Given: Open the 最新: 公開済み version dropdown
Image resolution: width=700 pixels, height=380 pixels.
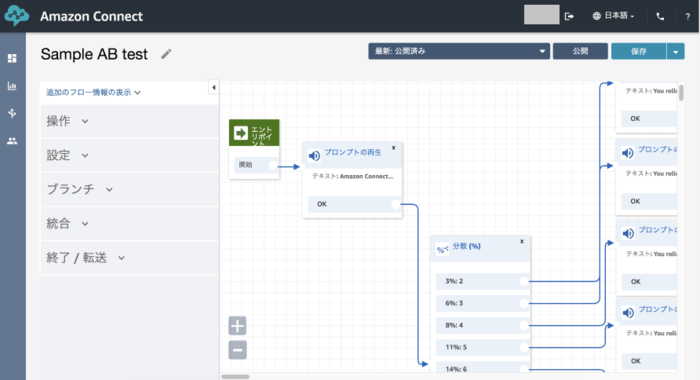Looking at the screenshot, I should pyautogui.click(x=459, y=51).
